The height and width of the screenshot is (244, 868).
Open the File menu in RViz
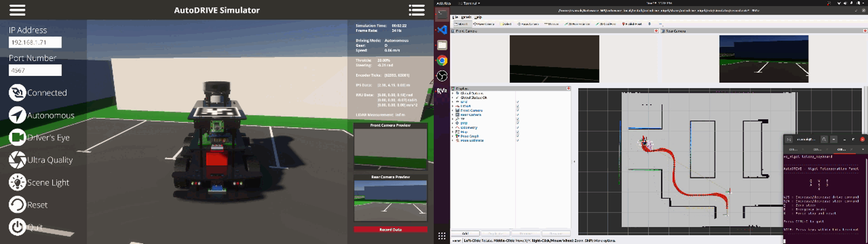pos(455,17)
